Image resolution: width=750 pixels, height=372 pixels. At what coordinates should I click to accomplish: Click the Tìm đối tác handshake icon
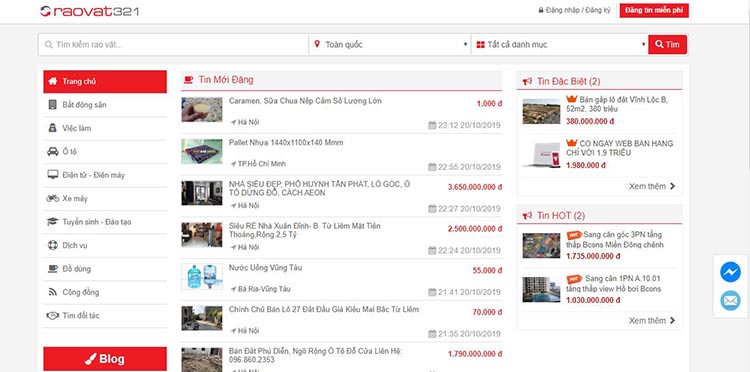[53, 316]
